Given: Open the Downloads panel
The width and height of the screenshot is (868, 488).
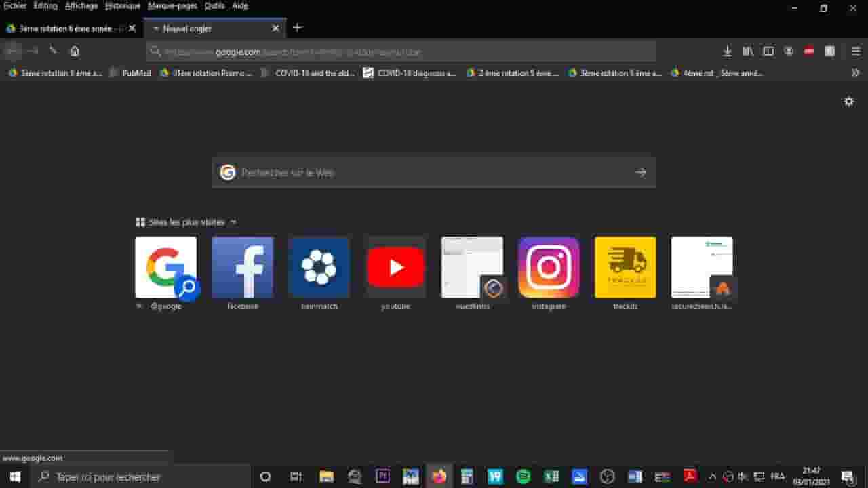Looking at the screenshot, I should (727, 51).
